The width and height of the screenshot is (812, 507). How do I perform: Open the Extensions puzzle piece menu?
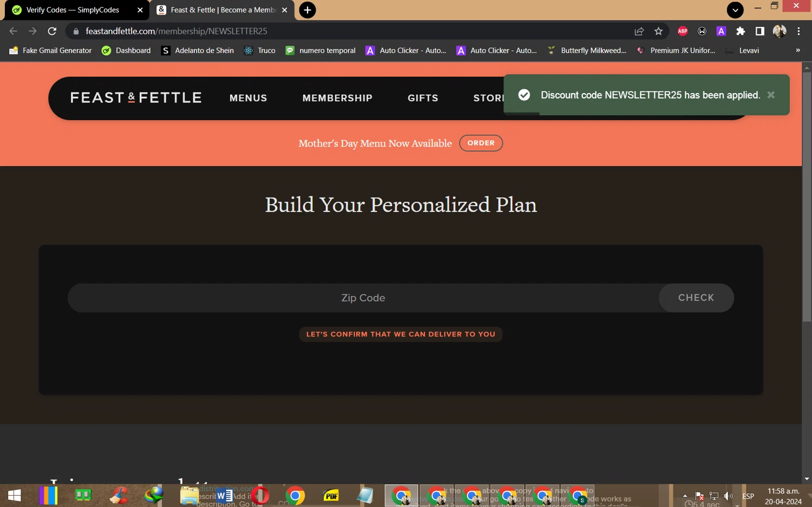741,31
